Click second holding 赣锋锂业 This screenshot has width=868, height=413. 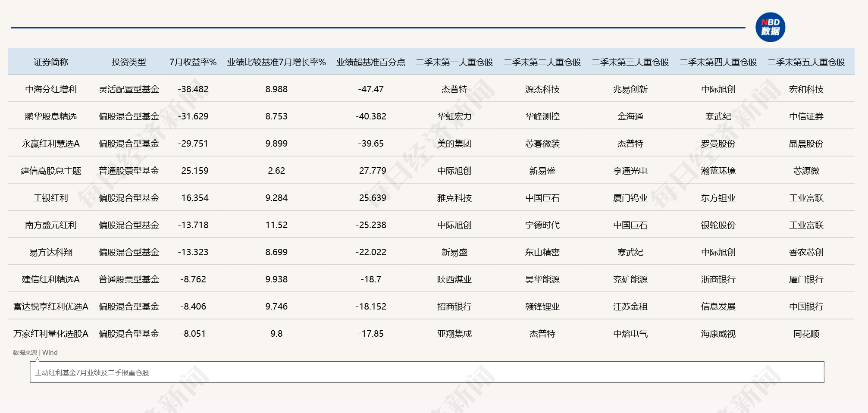(542, 307)
